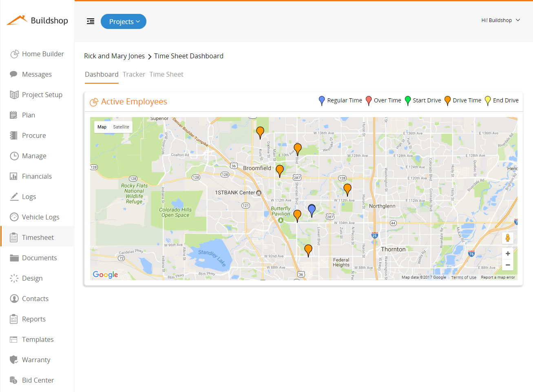Click the orange pin near W 92nd Ave

pos(308,250)
